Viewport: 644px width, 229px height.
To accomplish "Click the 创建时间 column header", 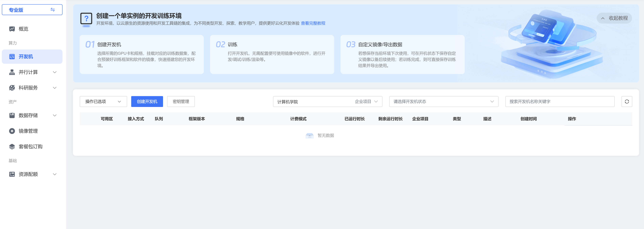I will pos(529,119).
